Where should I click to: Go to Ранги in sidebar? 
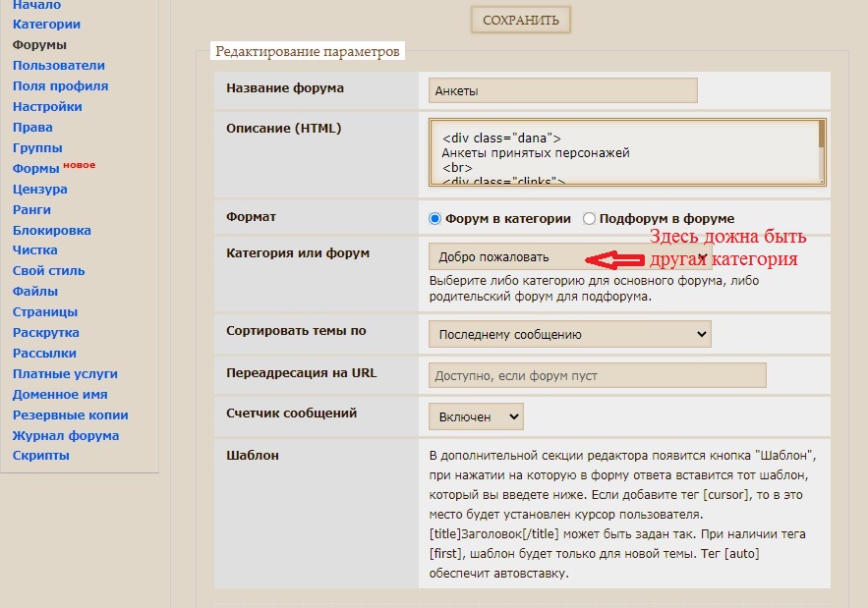(x=31, y=209)
